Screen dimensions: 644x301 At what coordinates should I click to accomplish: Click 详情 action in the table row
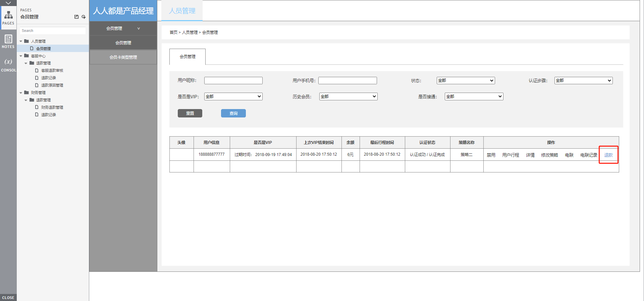tap(530, 155)
